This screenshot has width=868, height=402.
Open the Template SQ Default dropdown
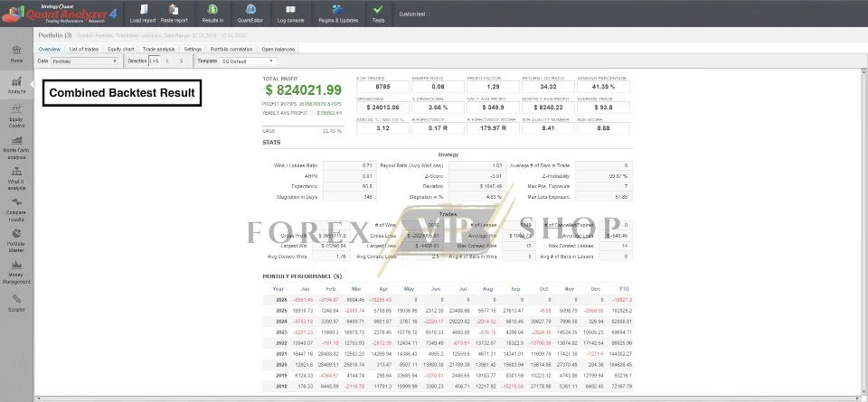click(247, 61)
